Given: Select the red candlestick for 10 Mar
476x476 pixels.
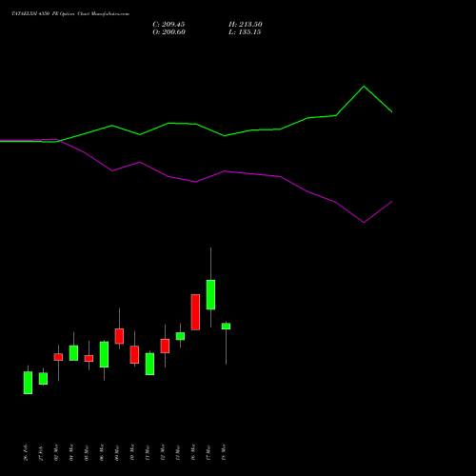Looking at the screenshot, I should pyautogui.click(x=134, y=355).
